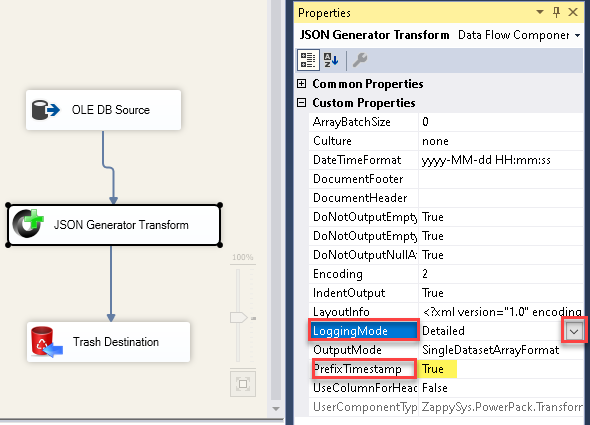Click the zoom slider handle on canvas
The width and height of the screenshot is (590, 425).
[x=239, y=317]
